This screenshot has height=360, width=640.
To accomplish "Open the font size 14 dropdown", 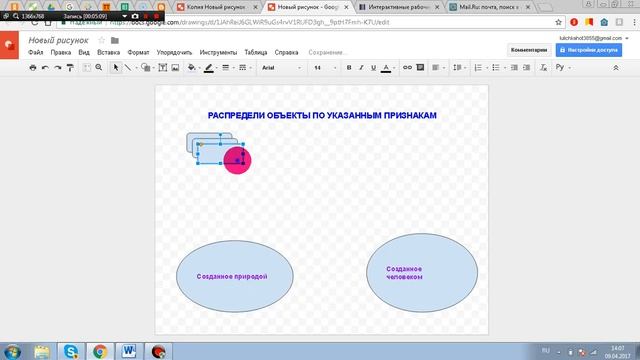I will (325, 68).
